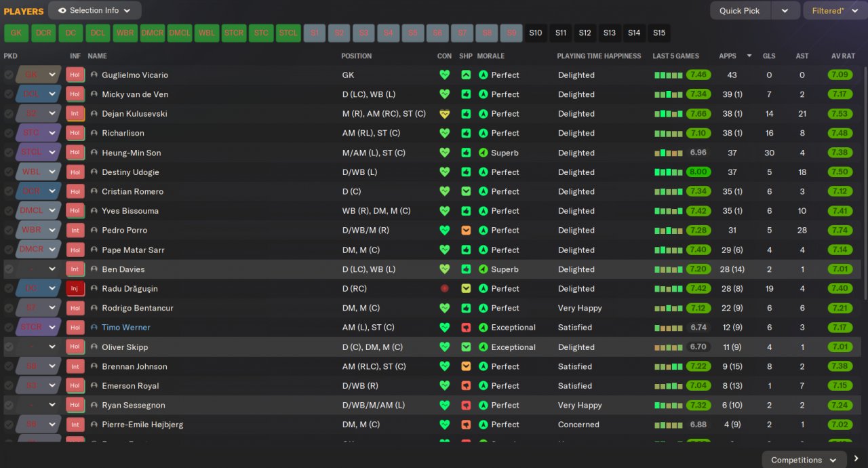Select the S10 substitute slot
Image resolution: width=868 pixels, height=468 pixels.
(536, 33)
